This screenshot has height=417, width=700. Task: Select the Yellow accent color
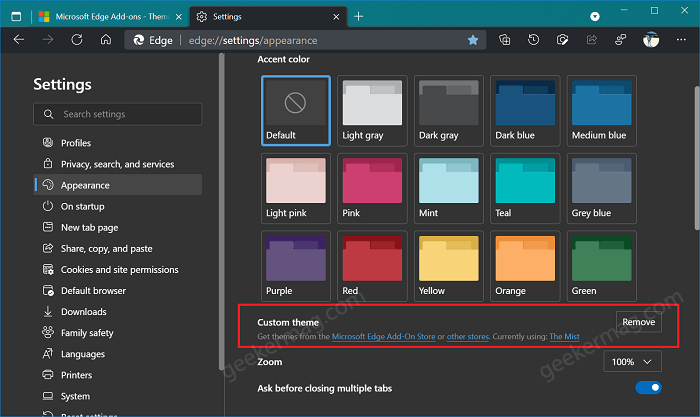[x=449, y=266]
